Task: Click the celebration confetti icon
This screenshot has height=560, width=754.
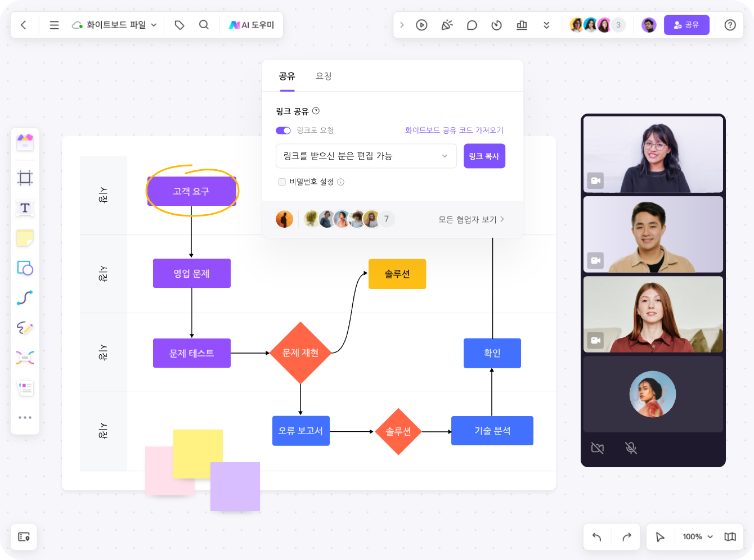Action: (x=447, y=25)
